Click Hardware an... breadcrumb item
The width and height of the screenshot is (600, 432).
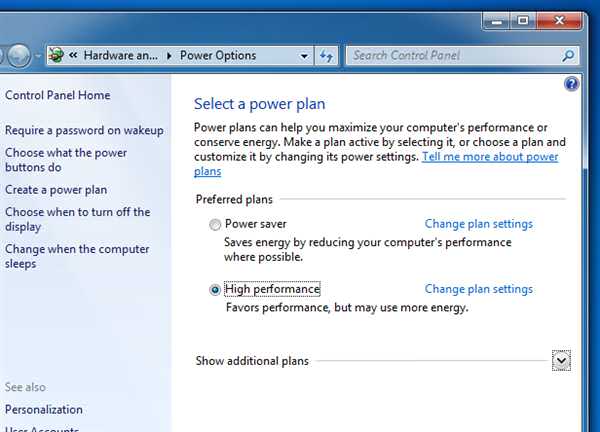coord(121,56)
